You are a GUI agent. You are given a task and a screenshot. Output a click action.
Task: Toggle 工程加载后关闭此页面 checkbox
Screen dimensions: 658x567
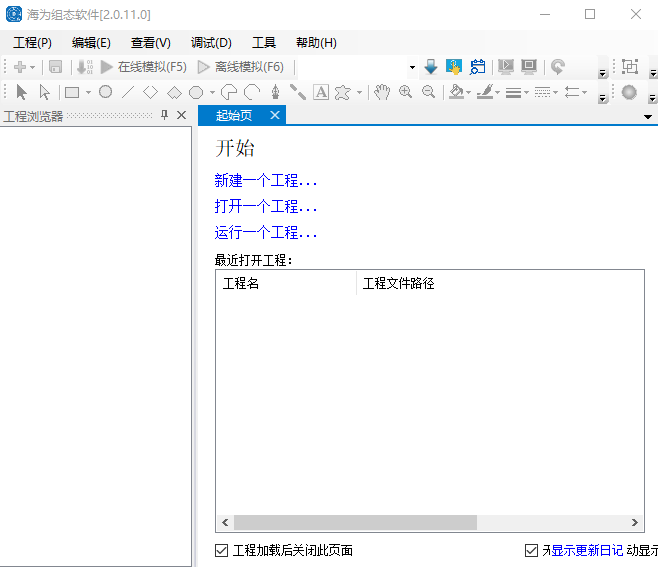[221, 550]
